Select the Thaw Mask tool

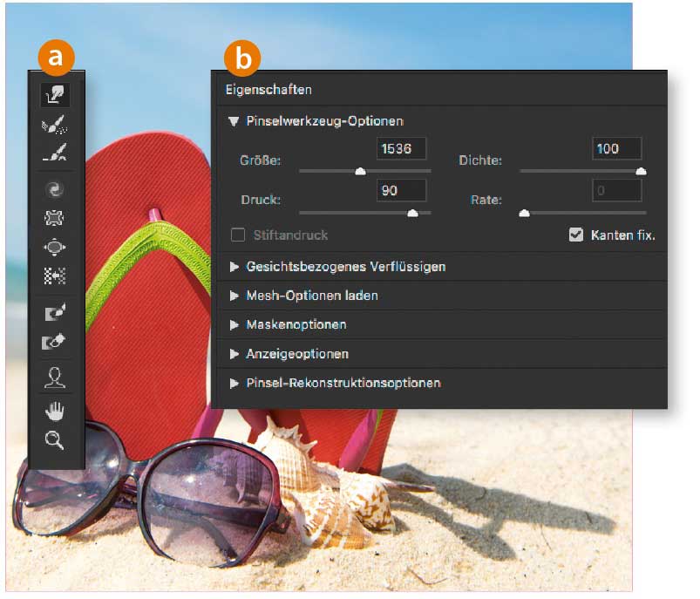point(54,342)
